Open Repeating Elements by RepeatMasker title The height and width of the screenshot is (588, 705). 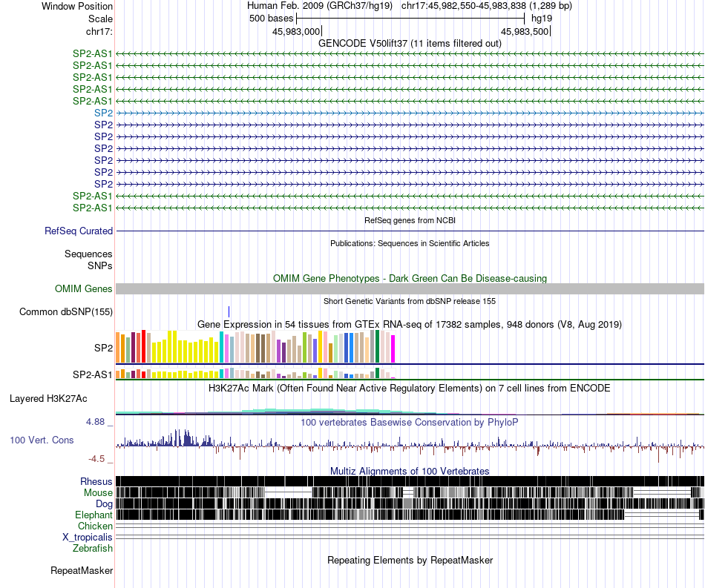point(410,560)
